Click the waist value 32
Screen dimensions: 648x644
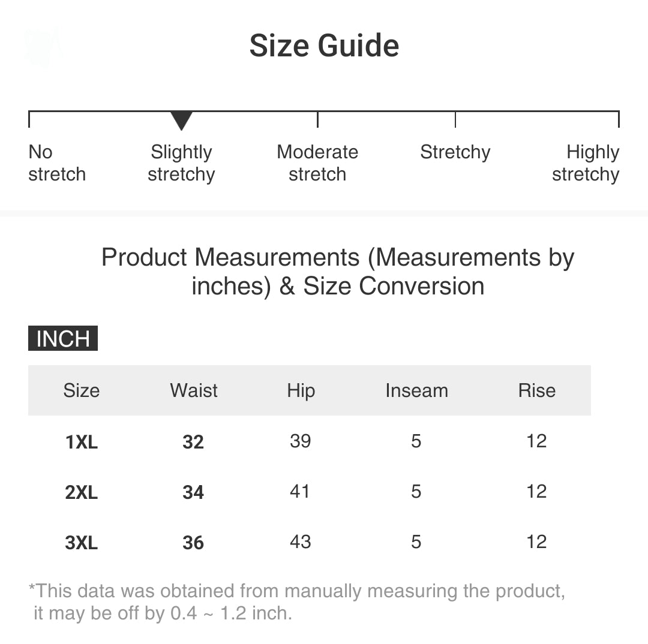tap(193, 442)
